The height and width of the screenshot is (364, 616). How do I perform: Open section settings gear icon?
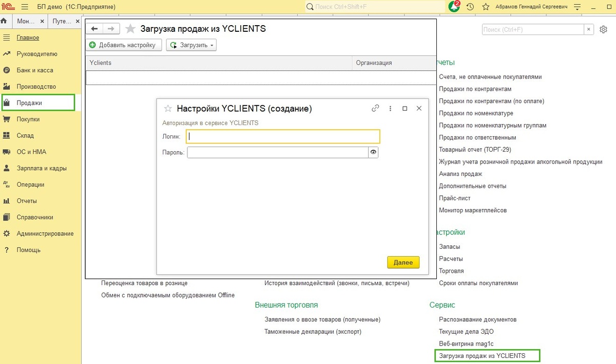(x=603, y=30)
